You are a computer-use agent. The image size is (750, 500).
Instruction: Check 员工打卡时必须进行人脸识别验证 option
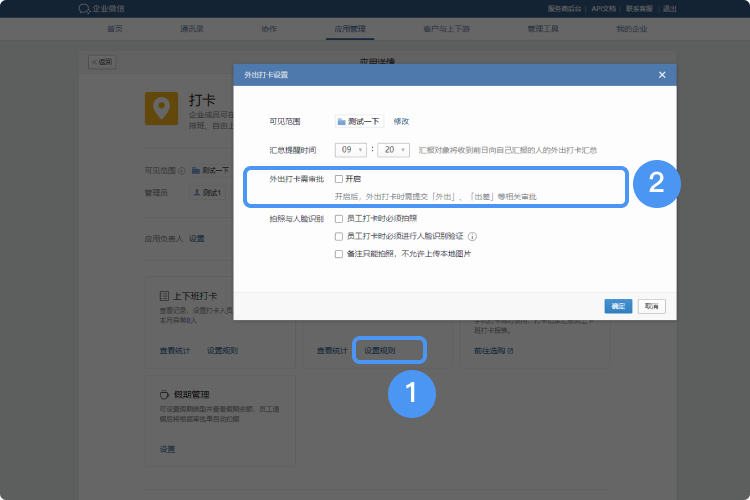pos(339,236)
